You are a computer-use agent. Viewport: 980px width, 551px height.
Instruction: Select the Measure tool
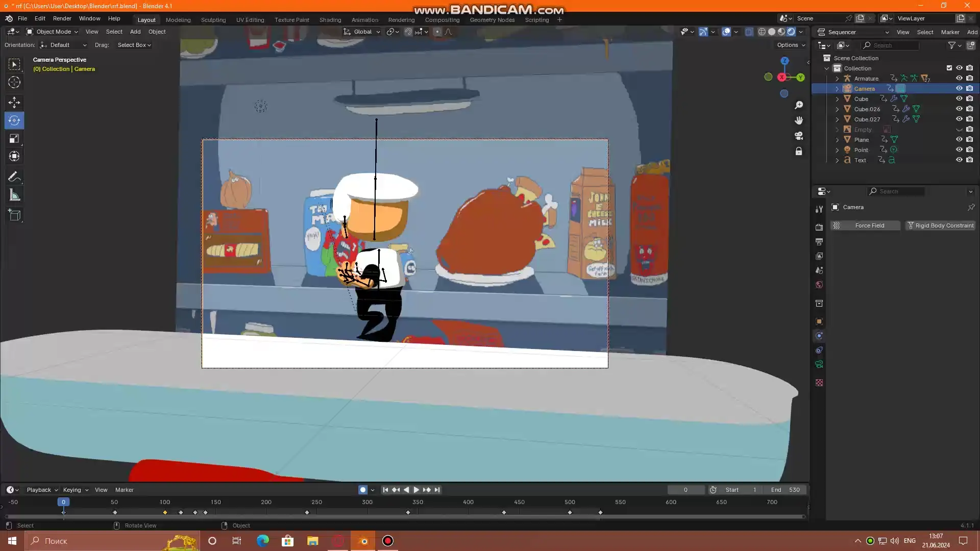click(14, 194)
